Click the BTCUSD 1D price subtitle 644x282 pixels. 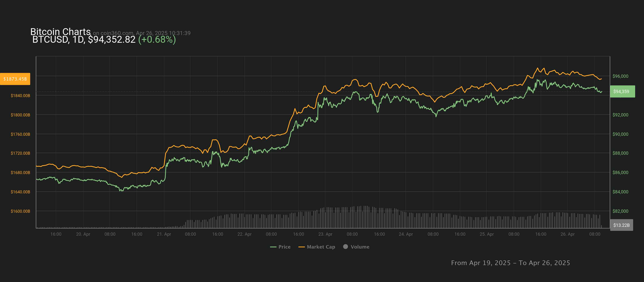coord(84,39)
